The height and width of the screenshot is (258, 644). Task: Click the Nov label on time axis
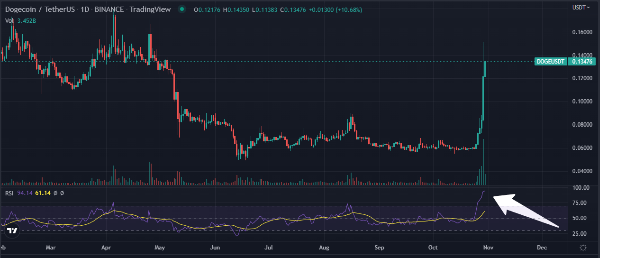tap(488, 248)
